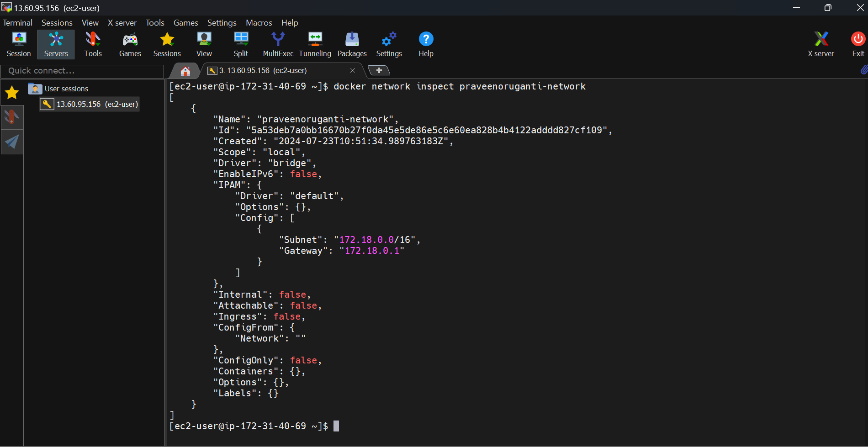Click the Created timestamp value
868x447 pixels.
pos(361,141)
